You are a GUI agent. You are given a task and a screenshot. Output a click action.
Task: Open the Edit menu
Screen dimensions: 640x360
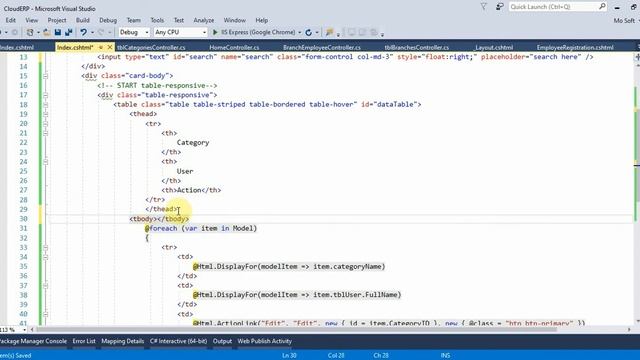point(11,20)
